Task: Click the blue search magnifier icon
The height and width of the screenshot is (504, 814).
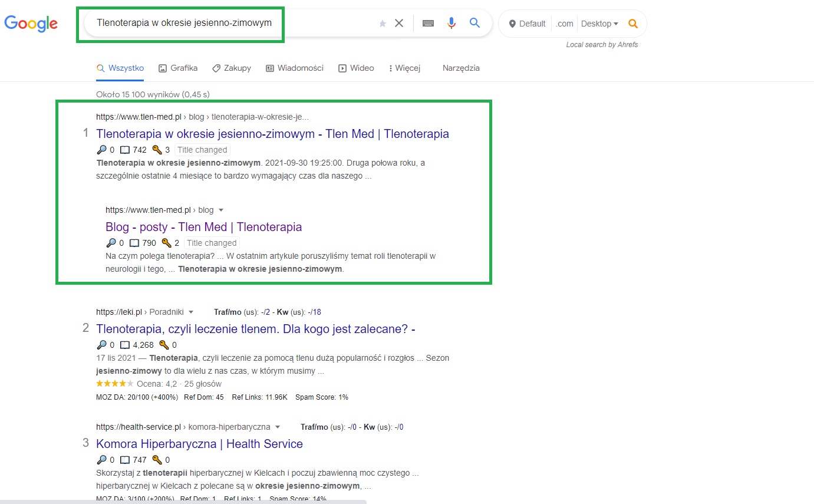Action: point(474,24)
